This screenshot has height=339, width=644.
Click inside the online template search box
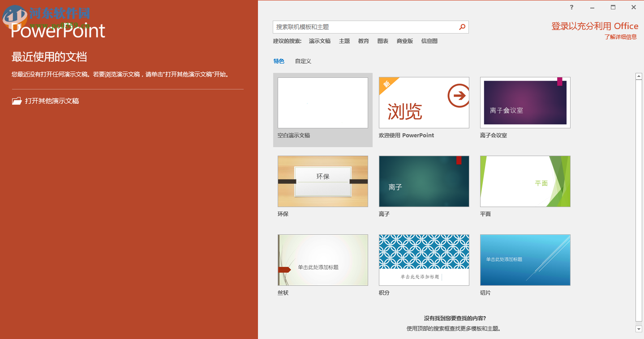[363, 27]
